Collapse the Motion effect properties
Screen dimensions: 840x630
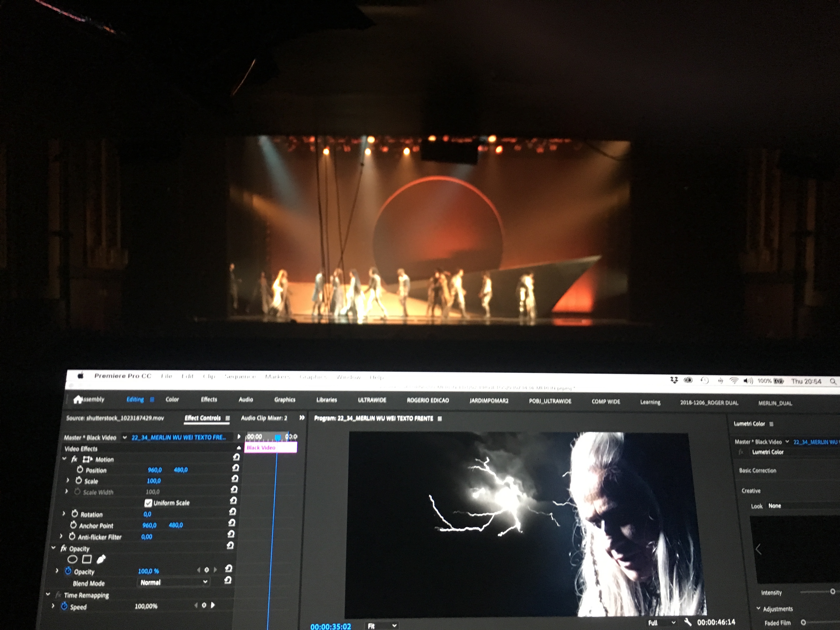click(x=64, y=459)
